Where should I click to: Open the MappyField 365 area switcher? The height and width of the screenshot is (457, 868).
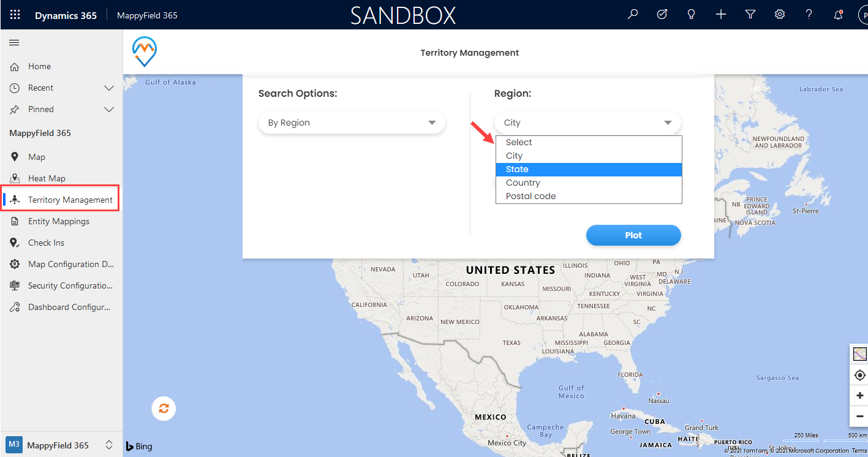pos(61,445)
